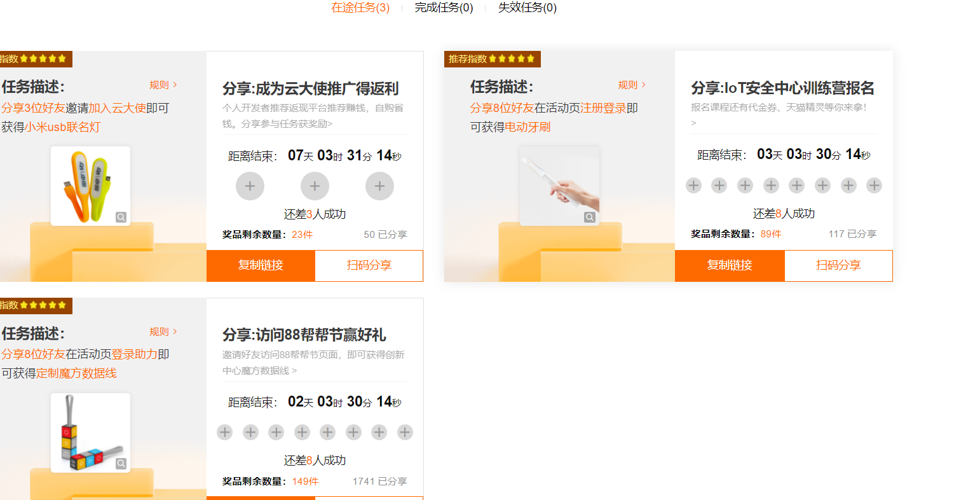The image size is (980, 500).
Task: Click 还差3人成功 text
Action: point(315,214)
